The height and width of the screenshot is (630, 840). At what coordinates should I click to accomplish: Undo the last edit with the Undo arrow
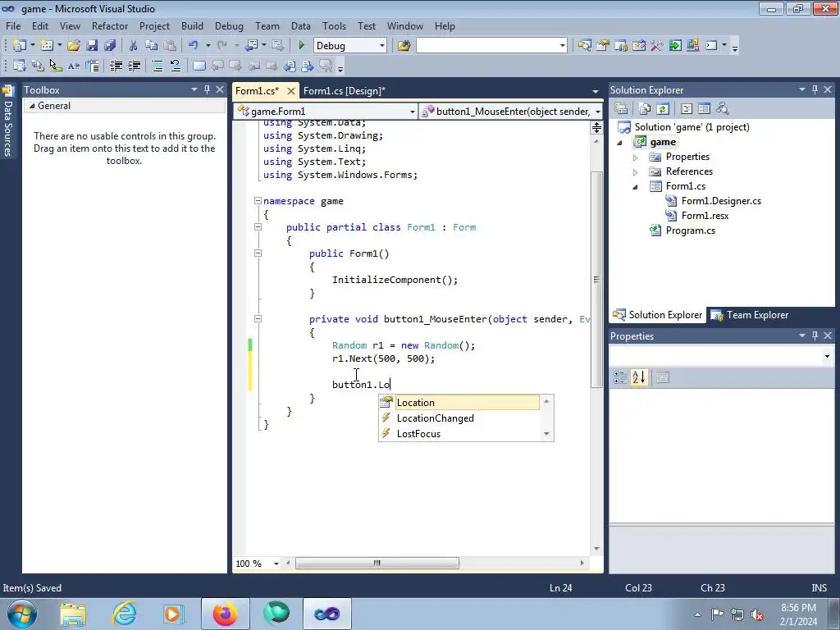pos(194,46)
